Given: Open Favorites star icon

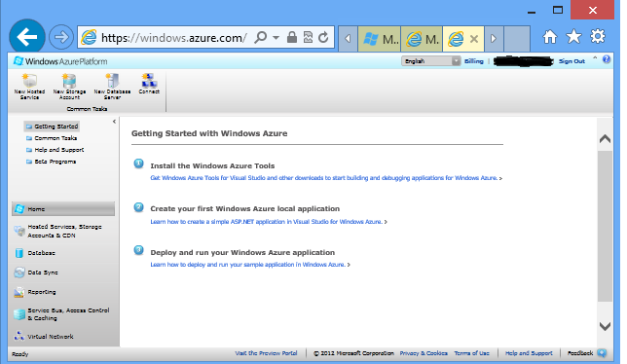Looking at the screenshot, I should (x=573, y=37).
